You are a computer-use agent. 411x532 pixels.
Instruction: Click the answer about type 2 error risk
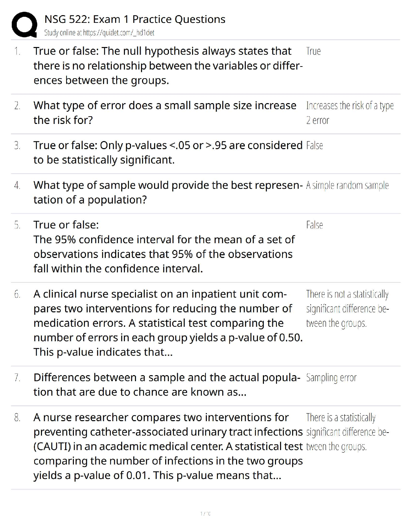tap(350, 113)
